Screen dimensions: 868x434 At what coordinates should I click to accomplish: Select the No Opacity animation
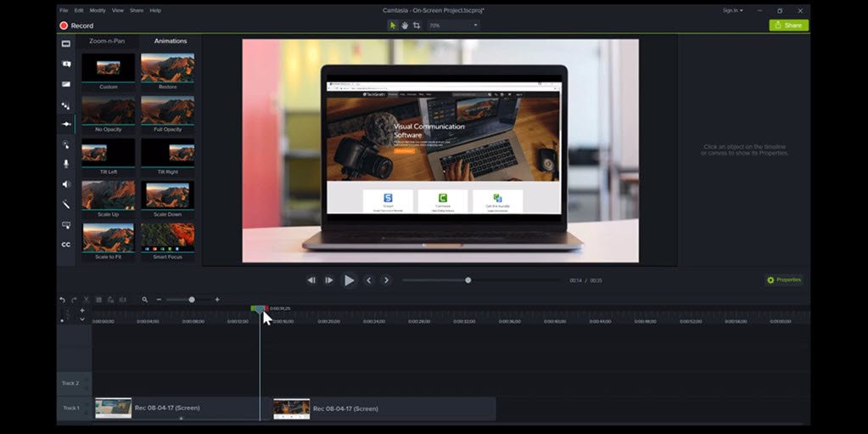(x=109, y=114)
